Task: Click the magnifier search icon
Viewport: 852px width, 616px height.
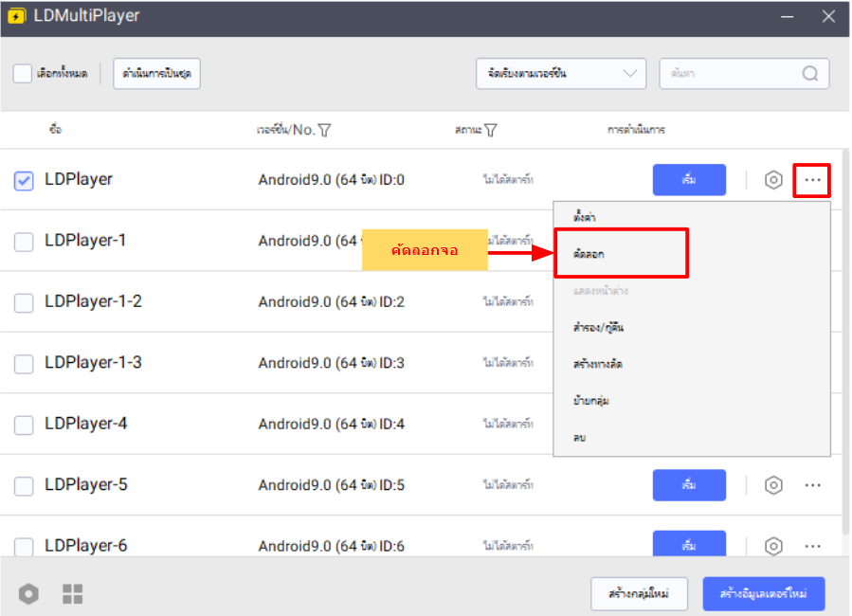Action: (x=809, y=73)
